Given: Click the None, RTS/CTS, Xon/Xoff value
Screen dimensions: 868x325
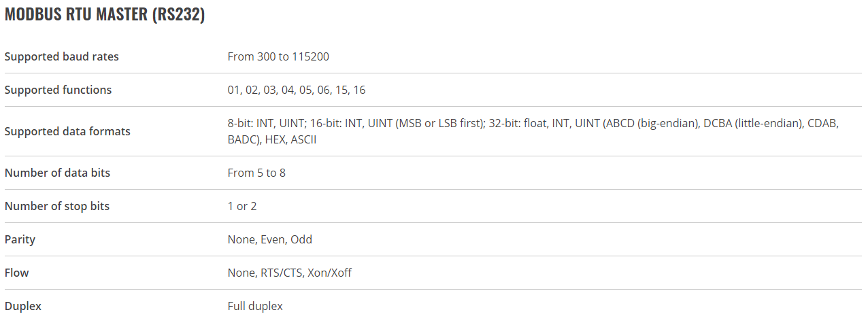Looking at the screenshot, I should pos(290,273).
